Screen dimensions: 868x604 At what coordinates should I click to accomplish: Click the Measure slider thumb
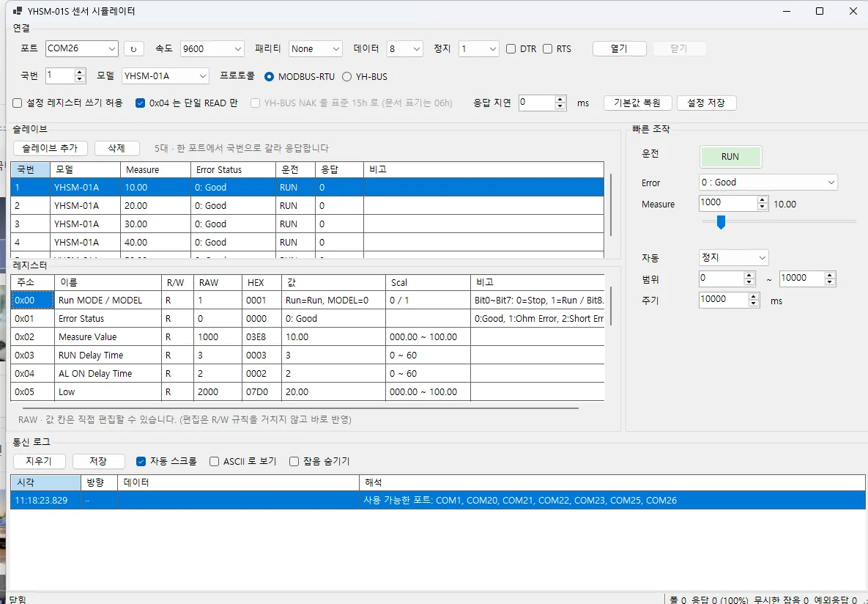(x=721, y=221)
